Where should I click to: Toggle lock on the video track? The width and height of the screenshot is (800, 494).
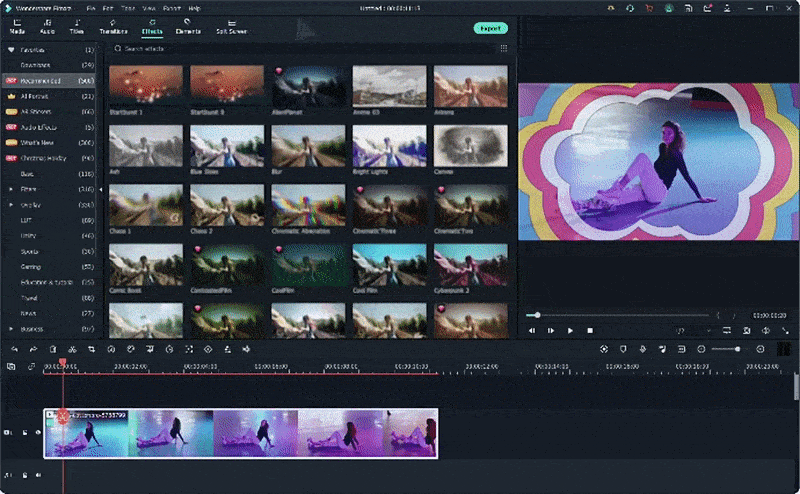pyautogui.click(x=24, y=433)
